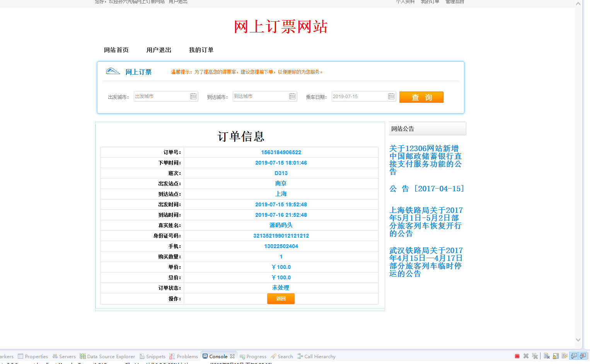Open the calendar icon beside 乘车日期
This screenshot has width=590, height=364.
(390, 96)
